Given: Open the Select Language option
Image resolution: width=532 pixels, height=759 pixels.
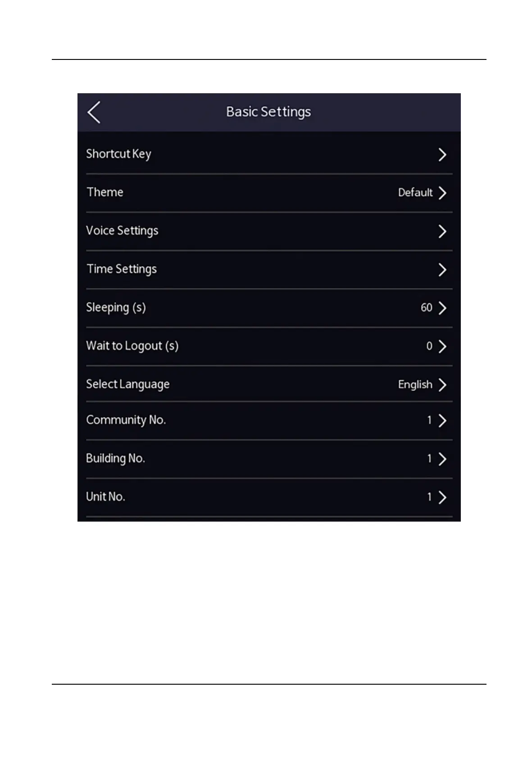Looking at the screenshot, I should tap(269, 384).
